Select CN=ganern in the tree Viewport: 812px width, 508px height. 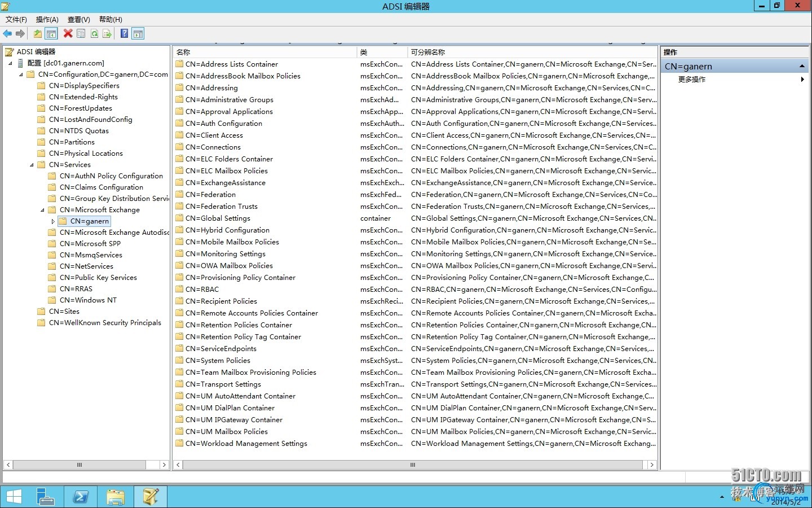89,221
